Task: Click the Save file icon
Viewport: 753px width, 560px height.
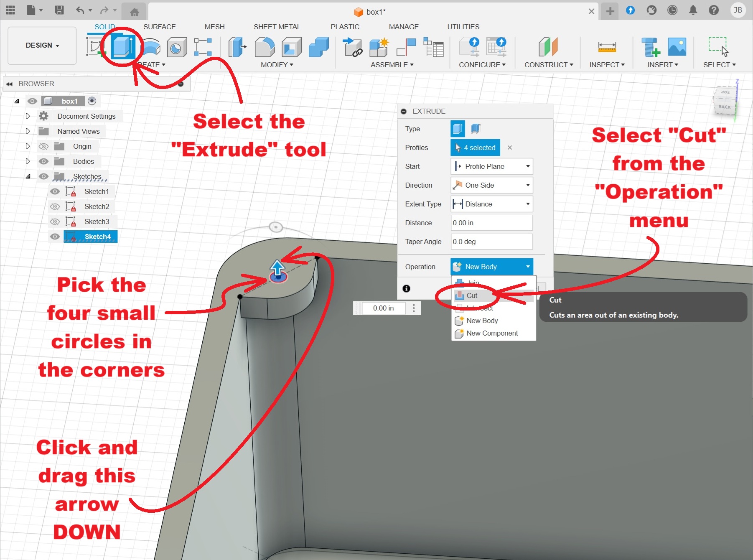Action: [x=59, y=10]
